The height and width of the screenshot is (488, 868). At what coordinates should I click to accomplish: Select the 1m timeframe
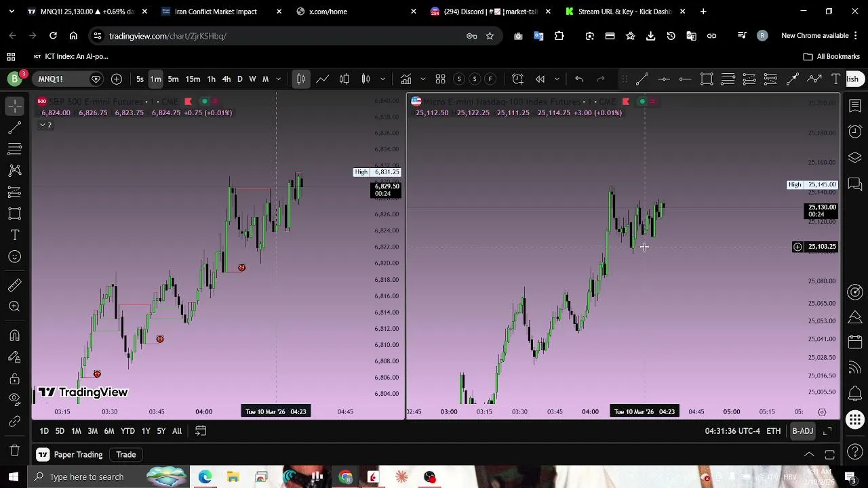[x=156, y=79]
